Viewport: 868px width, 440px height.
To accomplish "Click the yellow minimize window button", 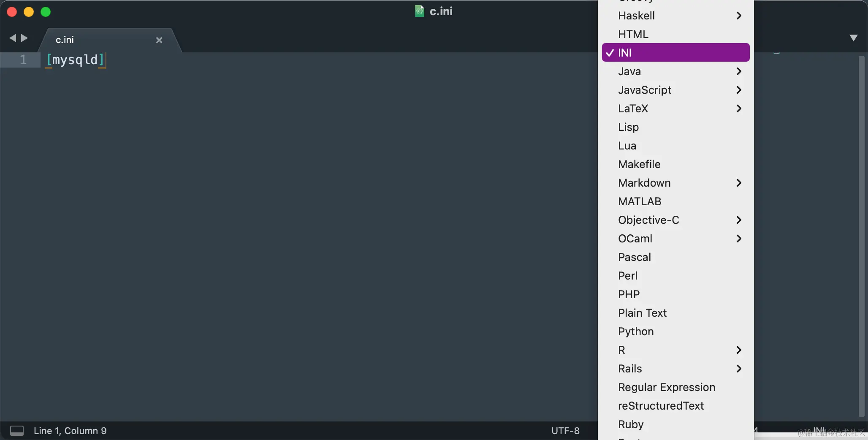I will [x=29, y=12].
